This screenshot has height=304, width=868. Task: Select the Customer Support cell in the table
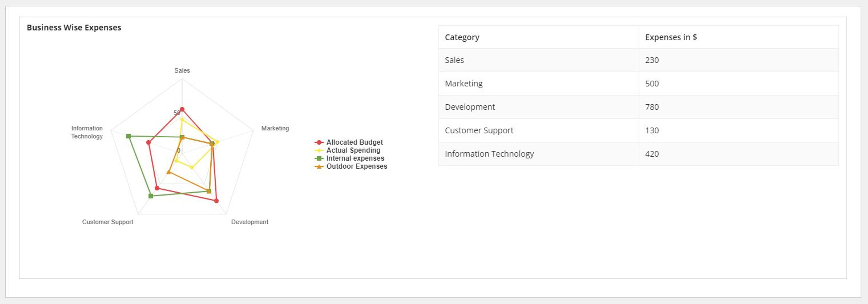coord(538,130)
